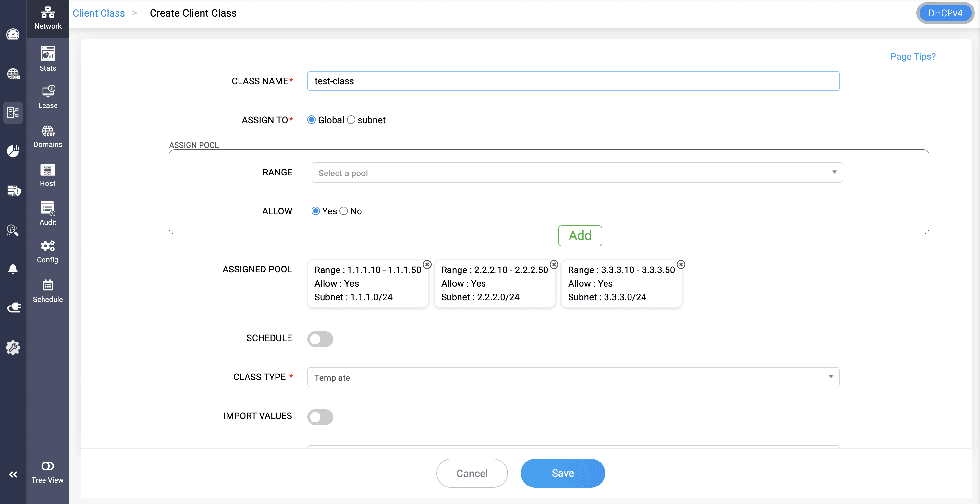Choose No for Allow
The width and height of the screenshot is (980, 504).
click(x=344, y=211)
